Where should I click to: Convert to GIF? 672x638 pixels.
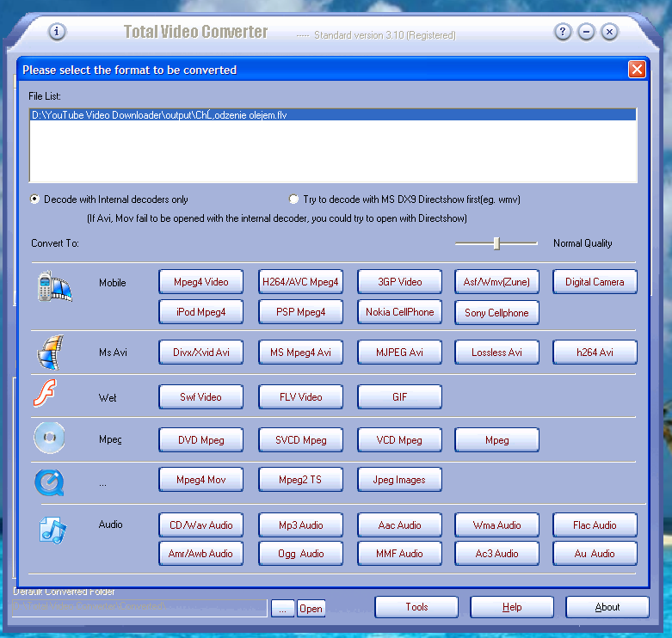(399, 397)
